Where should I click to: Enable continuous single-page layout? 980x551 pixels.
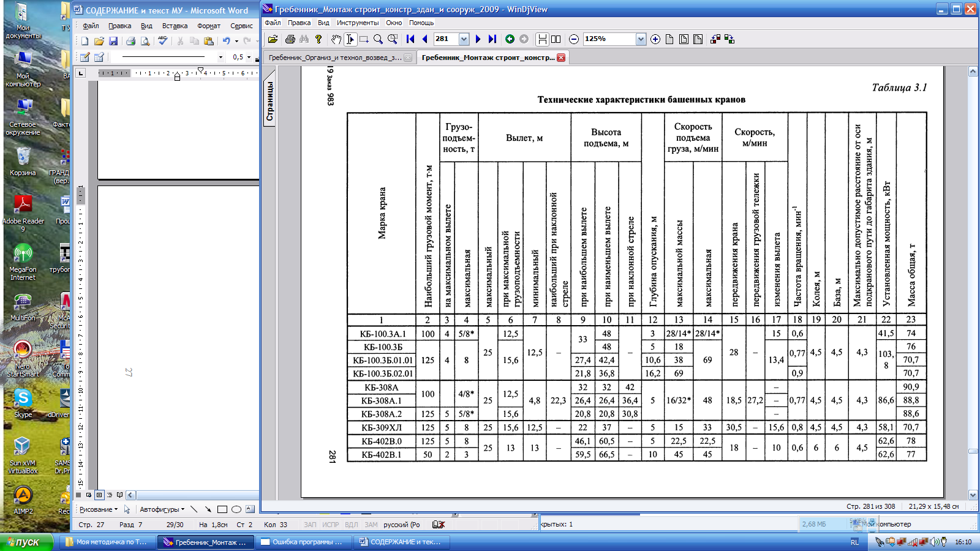click(x=542, y=39)
